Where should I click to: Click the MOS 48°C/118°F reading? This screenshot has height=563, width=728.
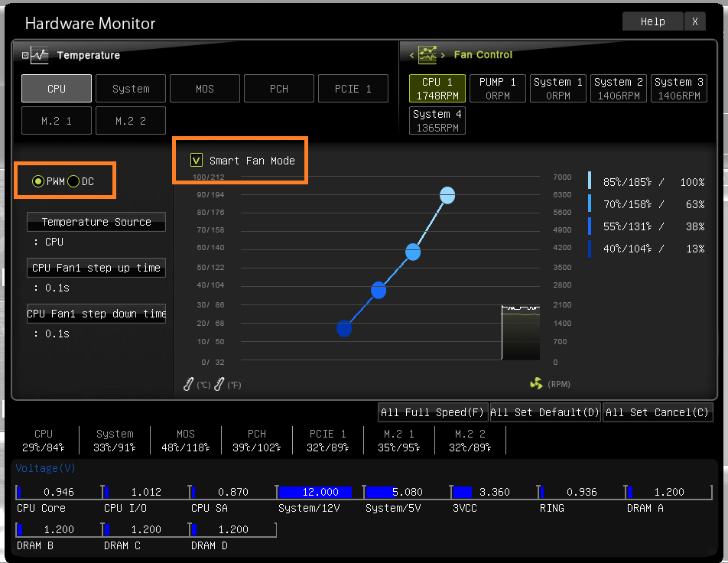[x=186, y=441]
